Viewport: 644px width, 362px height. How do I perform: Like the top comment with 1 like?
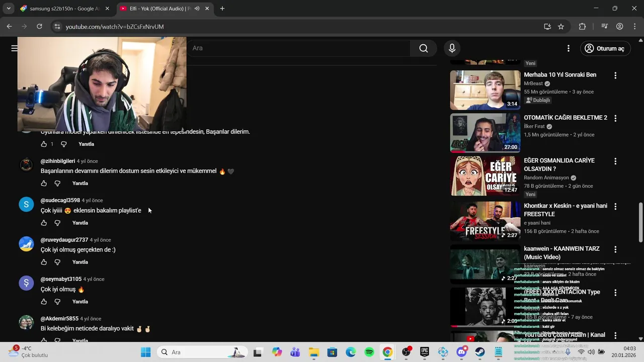(44, 144)
